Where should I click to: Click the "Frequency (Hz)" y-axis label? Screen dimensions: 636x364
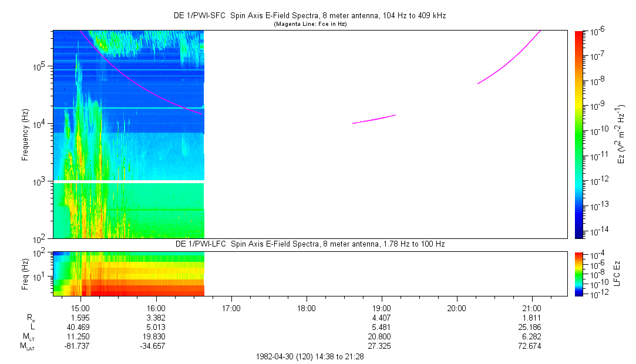[25, 134]
